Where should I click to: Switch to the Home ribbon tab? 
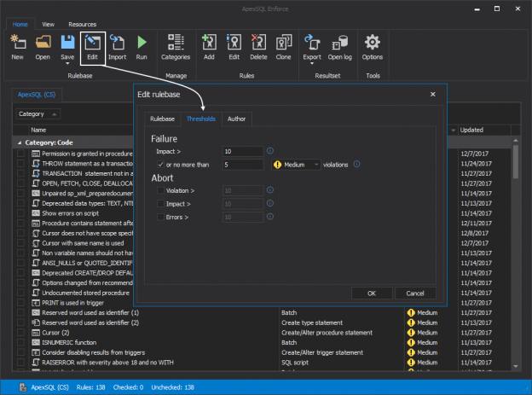click(20, 24)
